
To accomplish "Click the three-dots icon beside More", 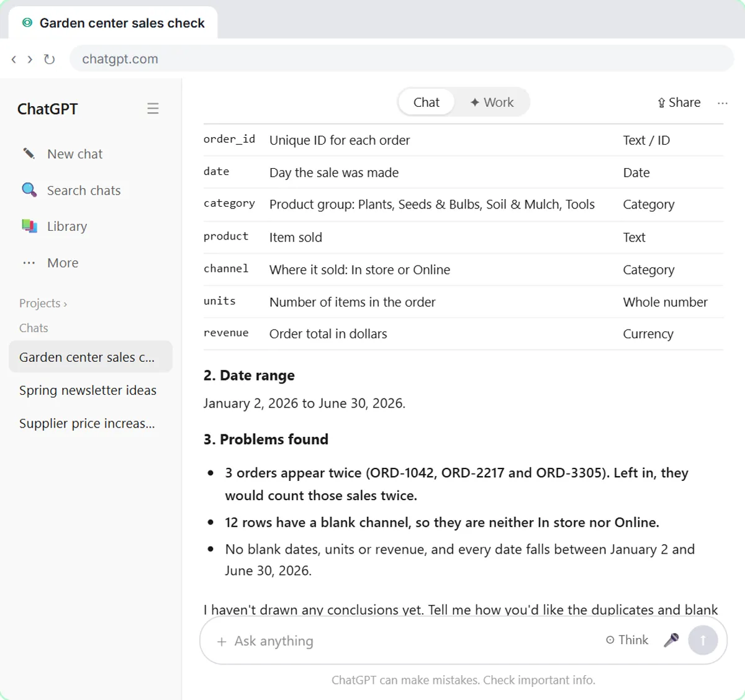I will 29,262.
